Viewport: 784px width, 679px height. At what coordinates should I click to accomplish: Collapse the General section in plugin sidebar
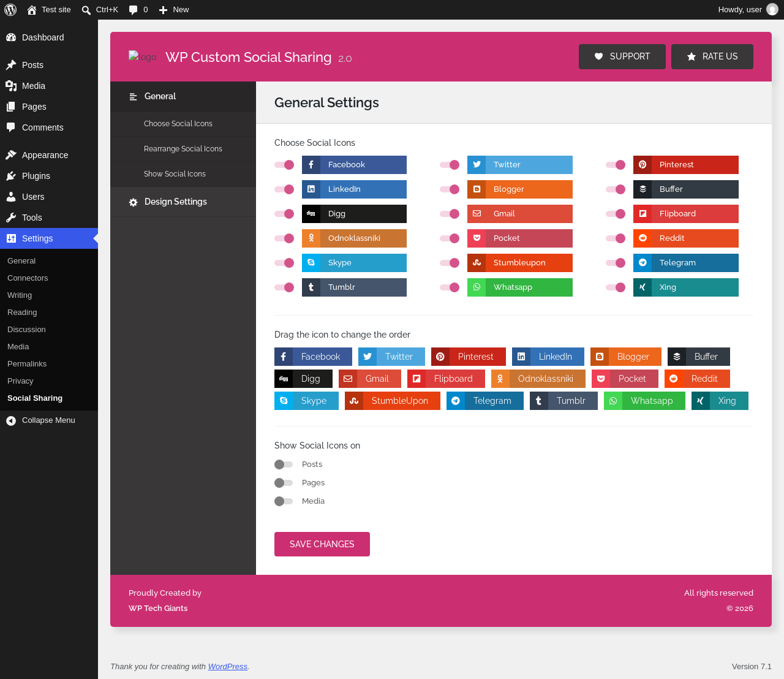pyautogui.click(x=183, y=96)
